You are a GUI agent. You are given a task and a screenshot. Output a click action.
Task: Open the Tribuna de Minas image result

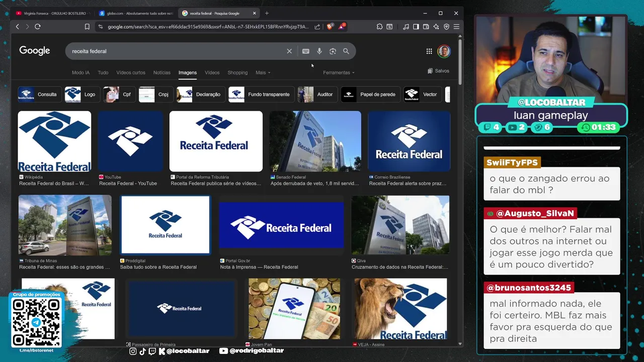[x=65, y=225]
